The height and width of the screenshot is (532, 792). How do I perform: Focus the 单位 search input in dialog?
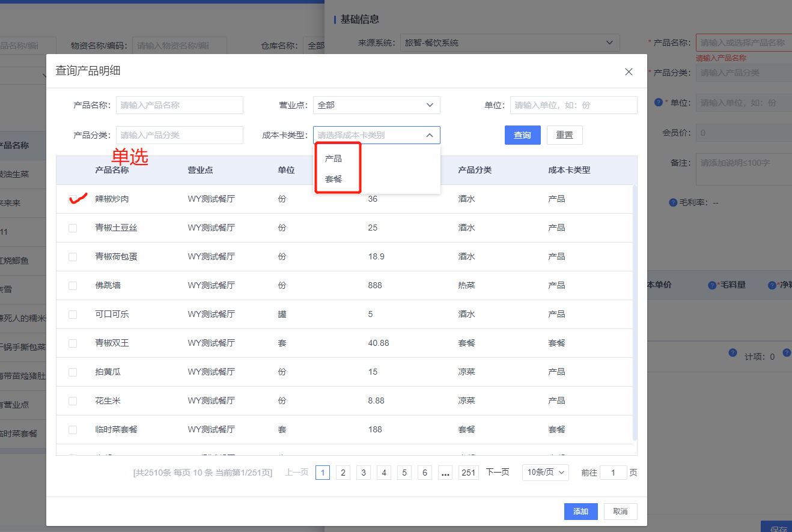574,105
